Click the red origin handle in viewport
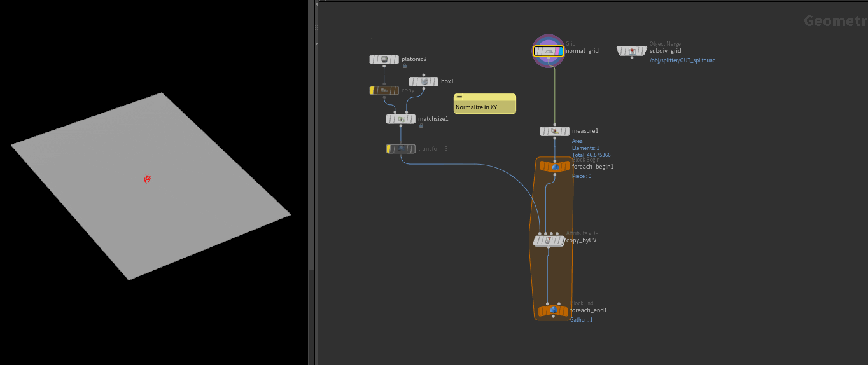This screenshot has height=365, width=868. click(x=148, y=179)
